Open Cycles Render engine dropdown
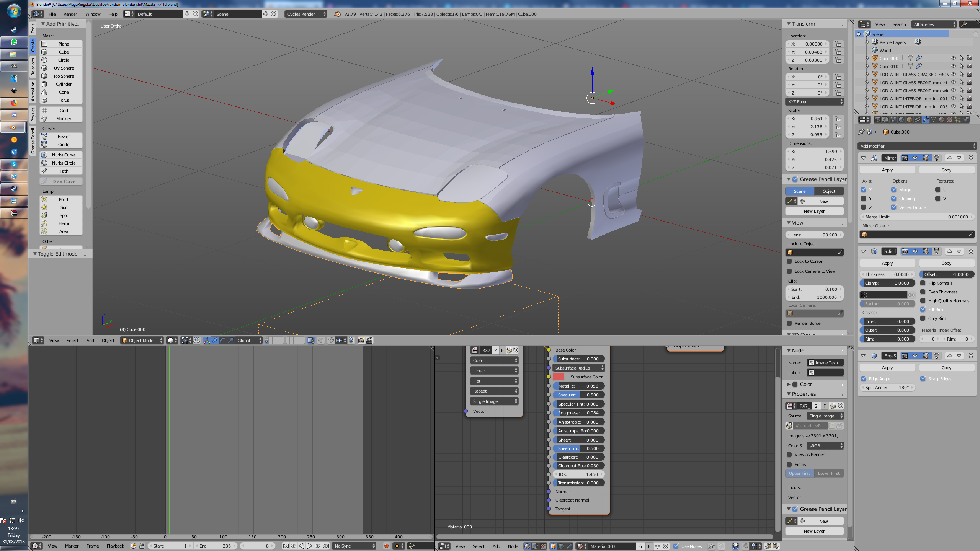This screenshot has height=551, width=980. pyautogui.click(x=306, y=14)
